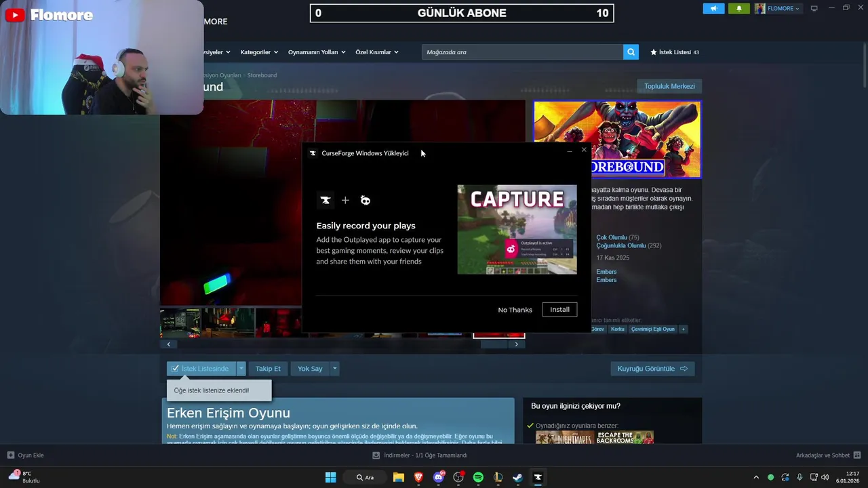Click the microphone icon in system tray
Screen dimensions: 868x488
click(x=800, y=477)
